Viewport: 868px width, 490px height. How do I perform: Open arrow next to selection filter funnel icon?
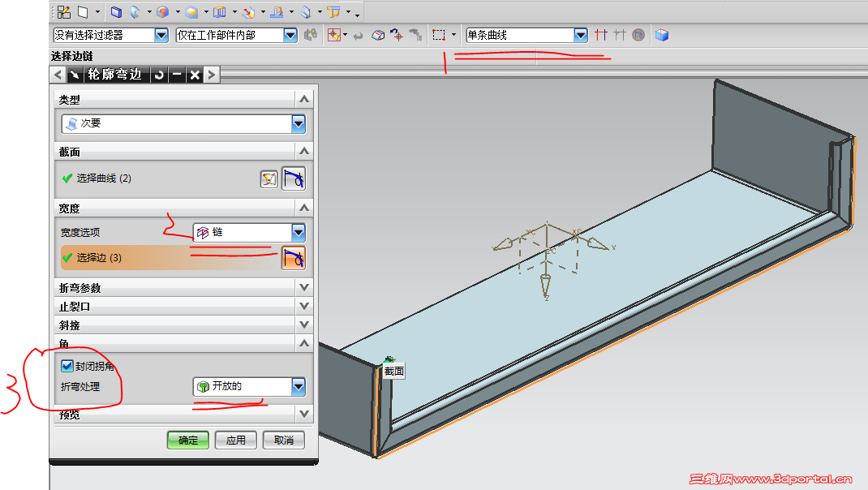click(346, 35)
